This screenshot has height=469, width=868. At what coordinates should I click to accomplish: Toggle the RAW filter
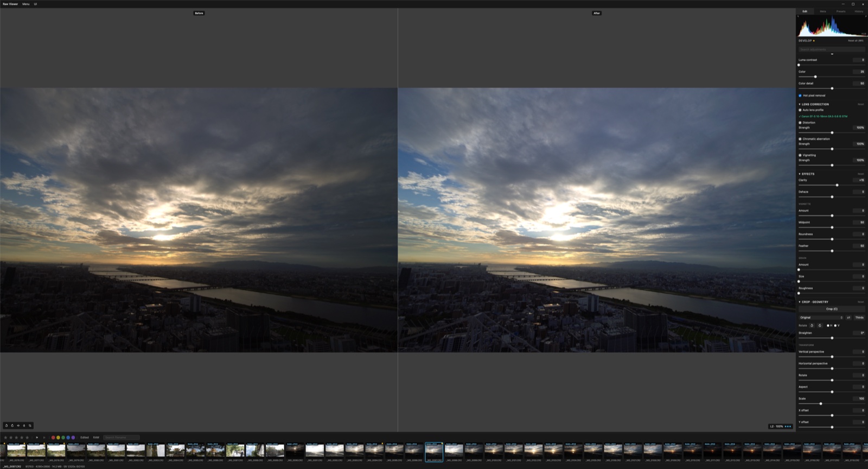point(96,438)
